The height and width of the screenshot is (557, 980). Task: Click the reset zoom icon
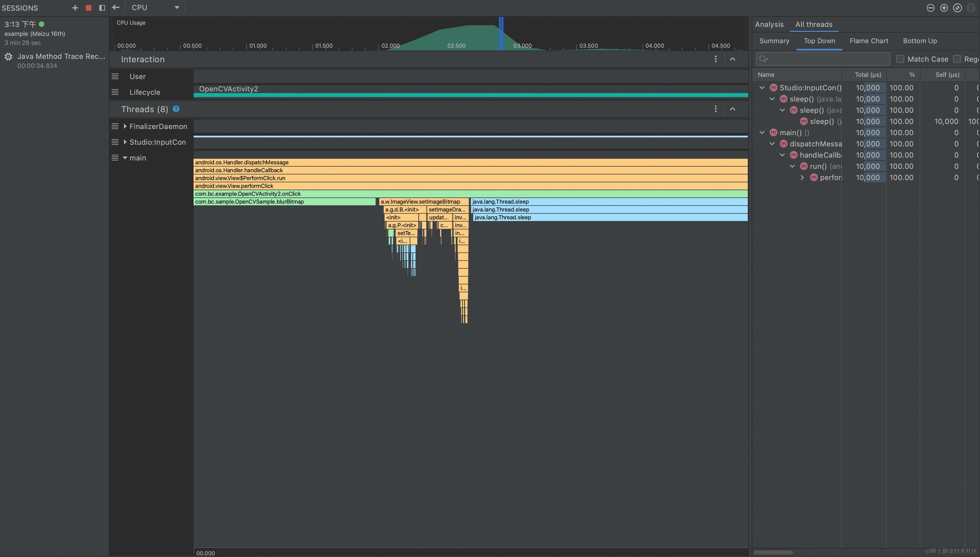click(x=957, y=8)
